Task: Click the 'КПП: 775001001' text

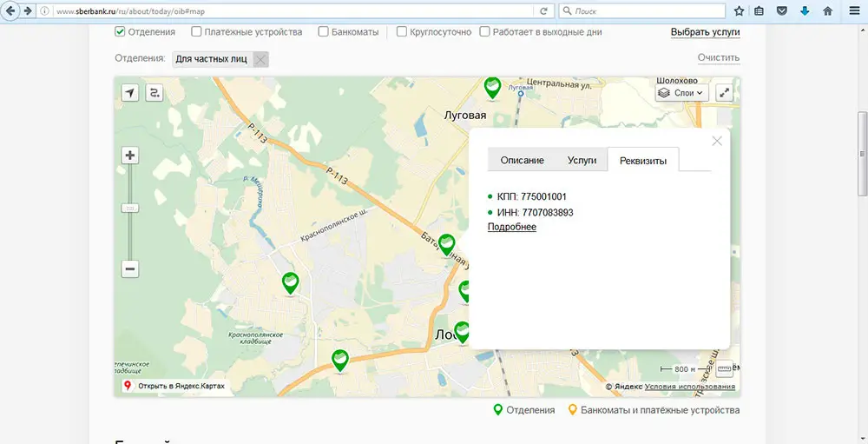Action: click(531, 196)
